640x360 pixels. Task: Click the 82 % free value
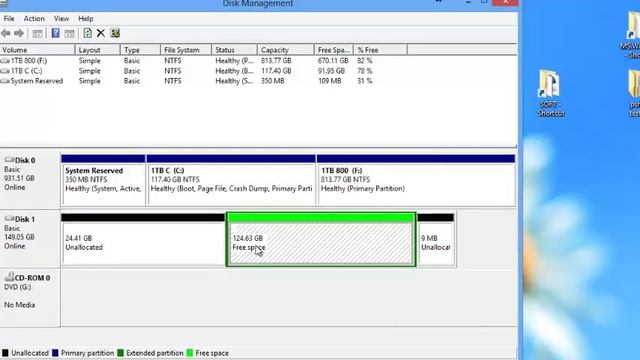click(x=365, y=61)
